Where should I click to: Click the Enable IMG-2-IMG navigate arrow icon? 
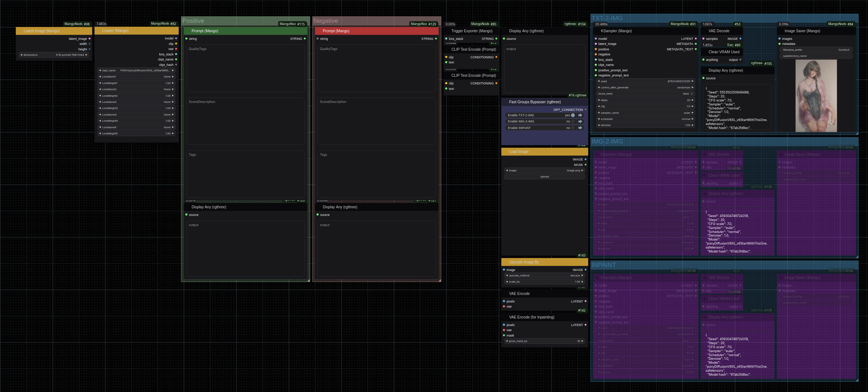point(580,121)
